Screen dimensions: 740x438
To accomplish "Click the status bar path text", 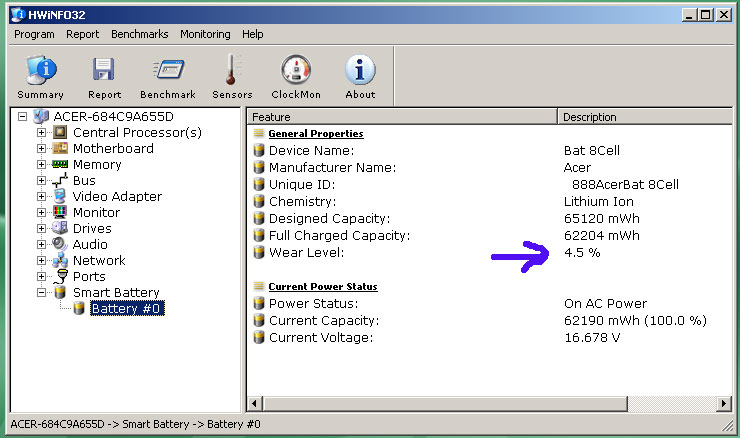I will [135, 424].
